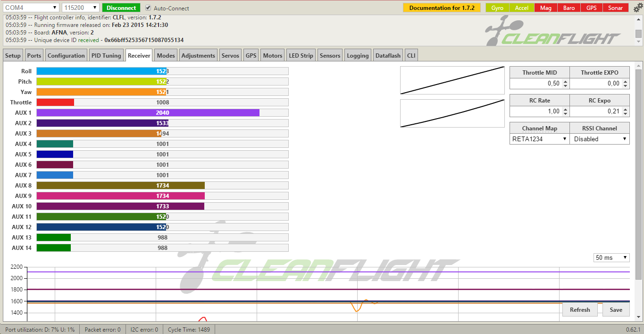Screen dimensions: 644x334
Task: Open the COM4 port dropdown
Action: [x=31, y=8]
